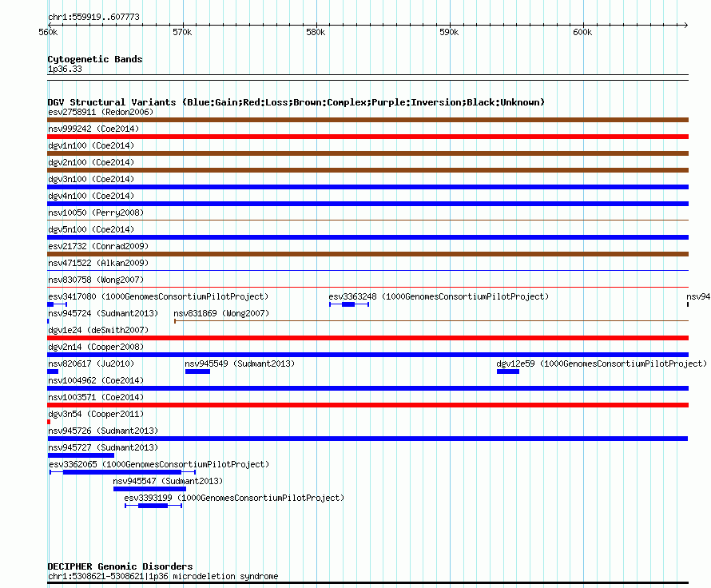Open the 1p36 microdeletion syndrome entry
This screenshot has width=711, height=588.
point(163,576)
